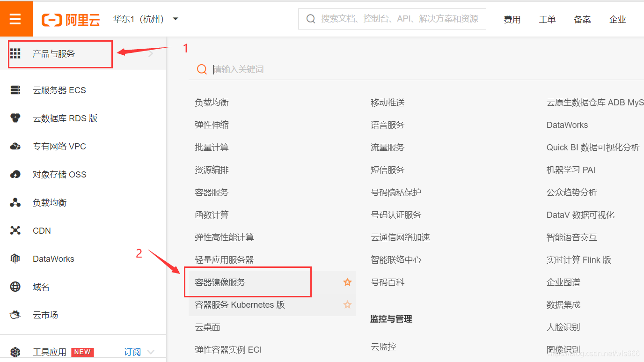Open 容器镜像服务
Image resolution: width=644 pixels, height=362 pixels.
click(x=220, y=282)
